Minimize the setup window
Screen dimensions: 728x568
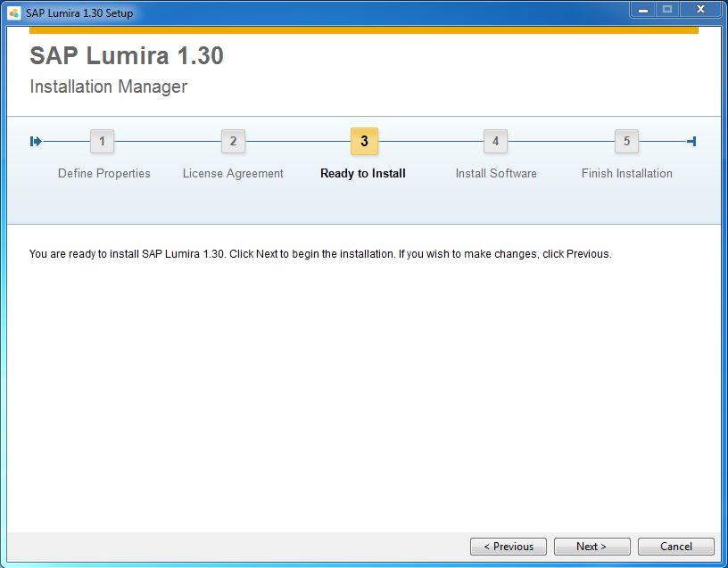643,10
